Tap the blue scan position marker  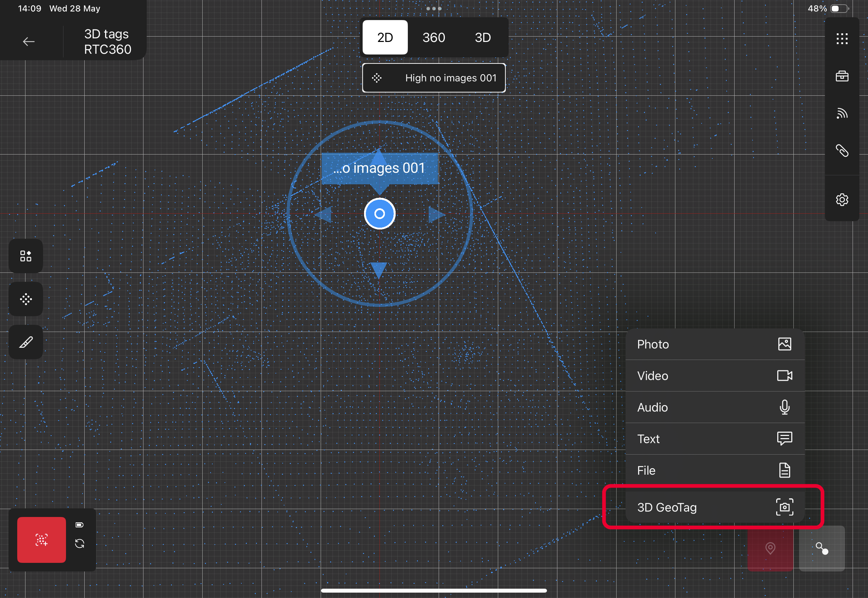tap(379, 214)
